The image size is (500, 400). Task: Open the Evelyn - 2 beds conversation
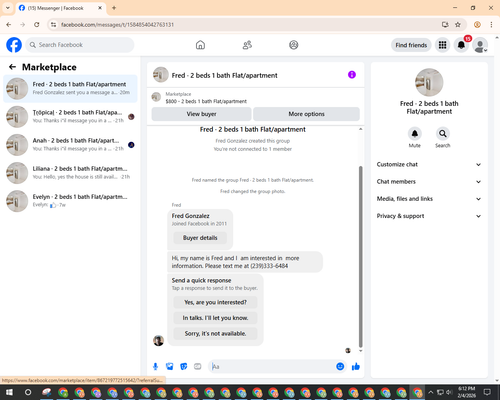(x=70, y=201)
